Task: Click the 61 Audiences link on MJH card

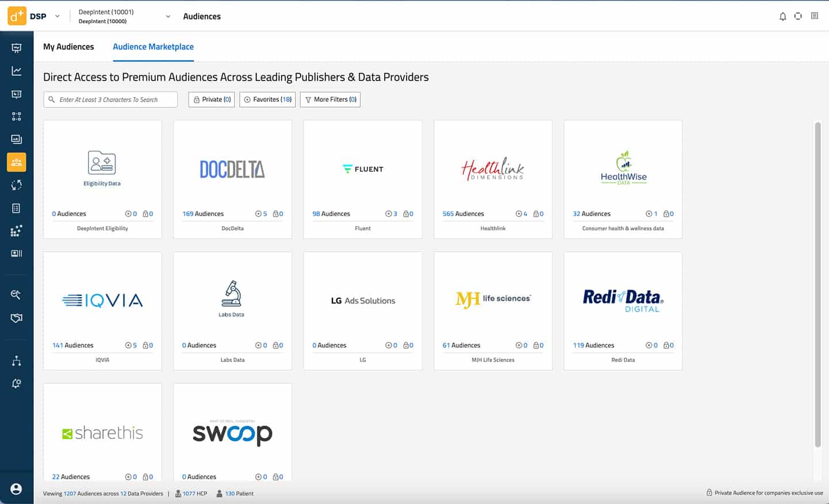Action: [x=461, y=345]
